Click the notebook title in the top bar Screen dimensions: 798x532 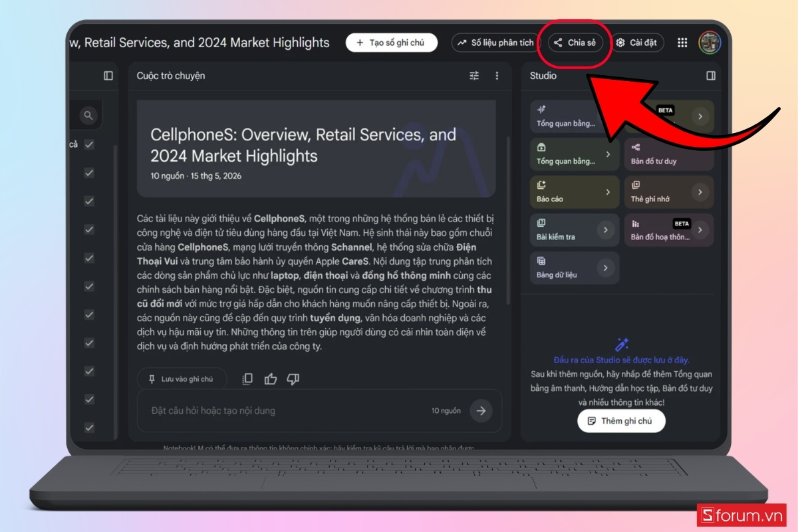[x=199, y=43]
